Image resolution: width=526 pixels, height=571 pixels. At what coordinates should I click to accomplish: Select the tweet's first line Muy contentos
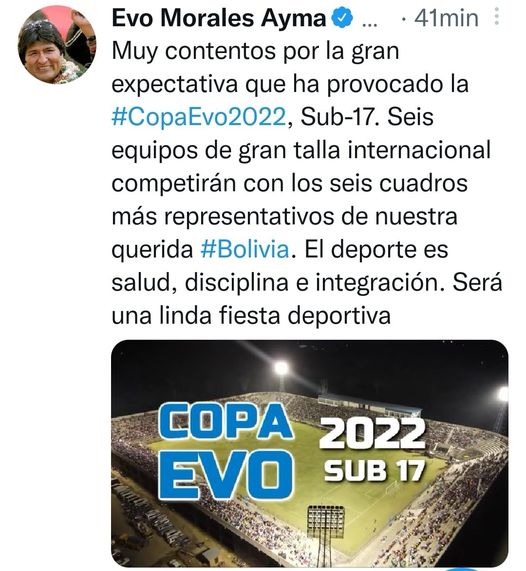tap(255, 51)
